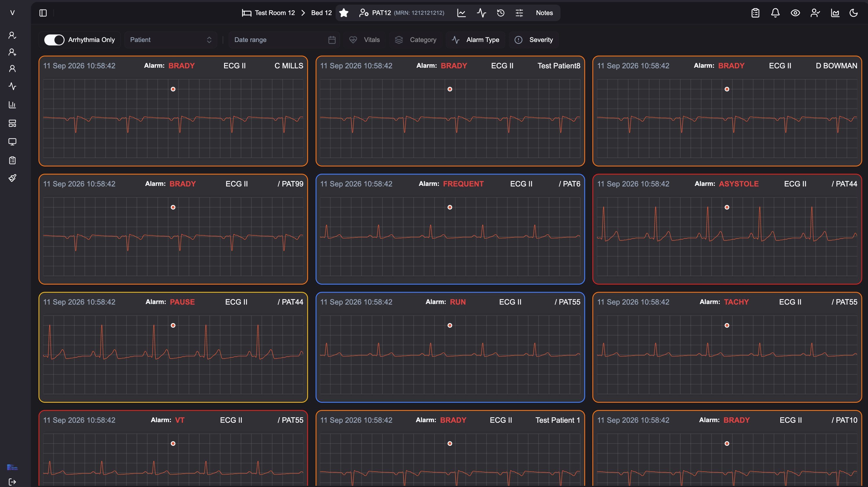Click the marker dot on RUN waveform
This screenshot has width=868, height=487.
coord(450,325)
